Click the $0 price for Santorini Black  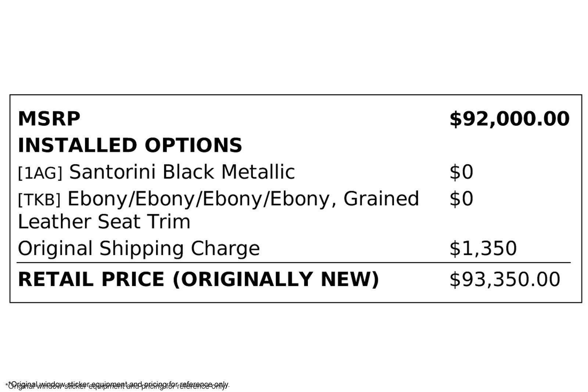pos(461,172)
